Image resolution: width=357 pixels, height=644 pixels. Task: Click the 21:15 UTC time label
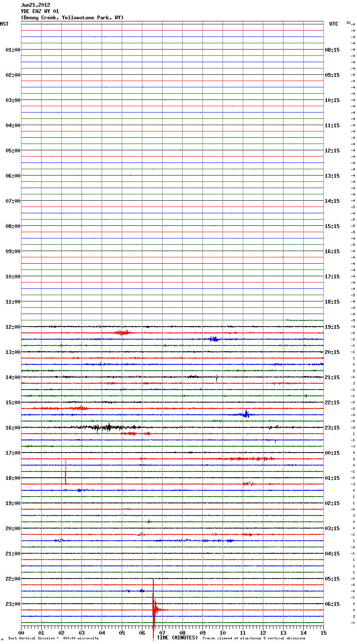332,377
